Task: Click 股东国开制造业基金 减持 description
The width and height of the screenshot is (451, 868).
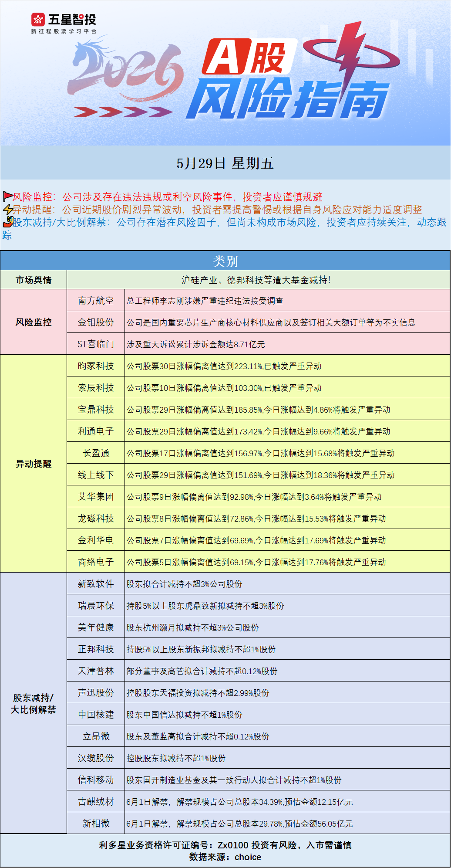Action: coord(234,780)
